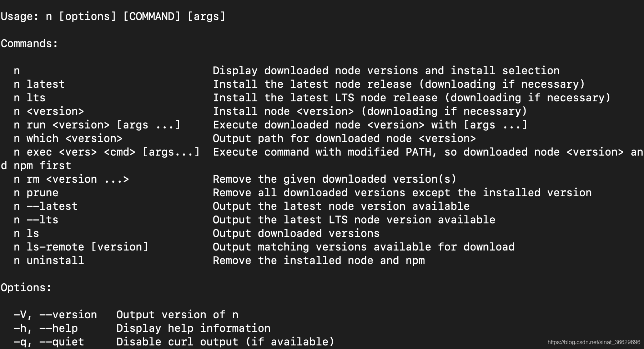Viewport: 644px width, 349px height.
Task: Open the blog.csdn.net watermark link
Action: click(x=594, y=342)
